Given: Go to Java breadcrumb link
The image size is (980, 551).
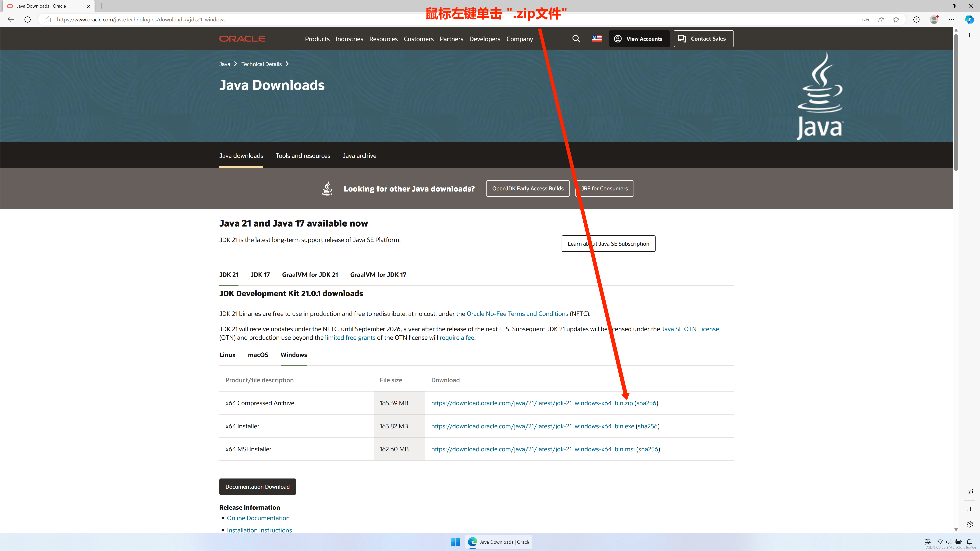Looking at the screenshot, I should (x=225, y=64).
